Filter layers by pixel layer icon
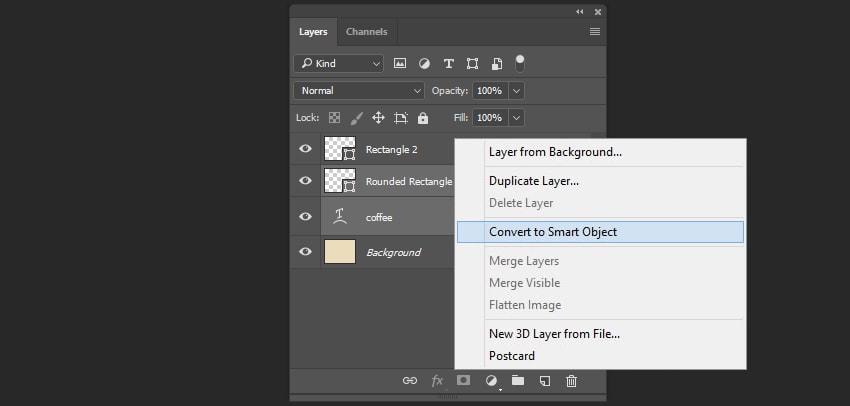 point(400,63)
